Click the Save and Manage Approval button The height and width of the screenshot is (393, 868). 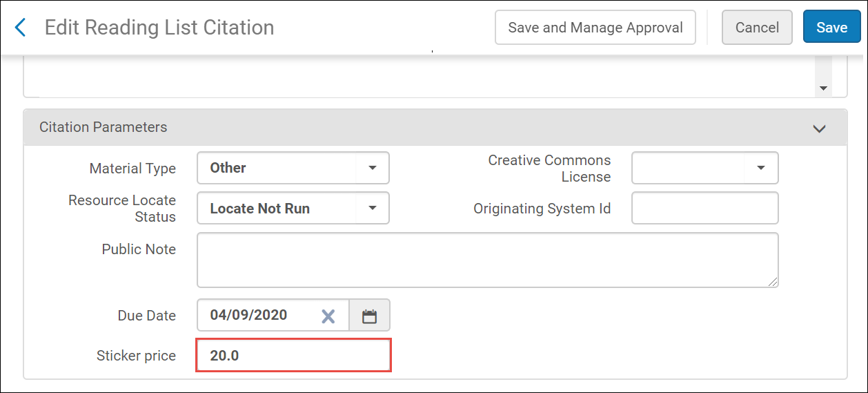(595, 28)
